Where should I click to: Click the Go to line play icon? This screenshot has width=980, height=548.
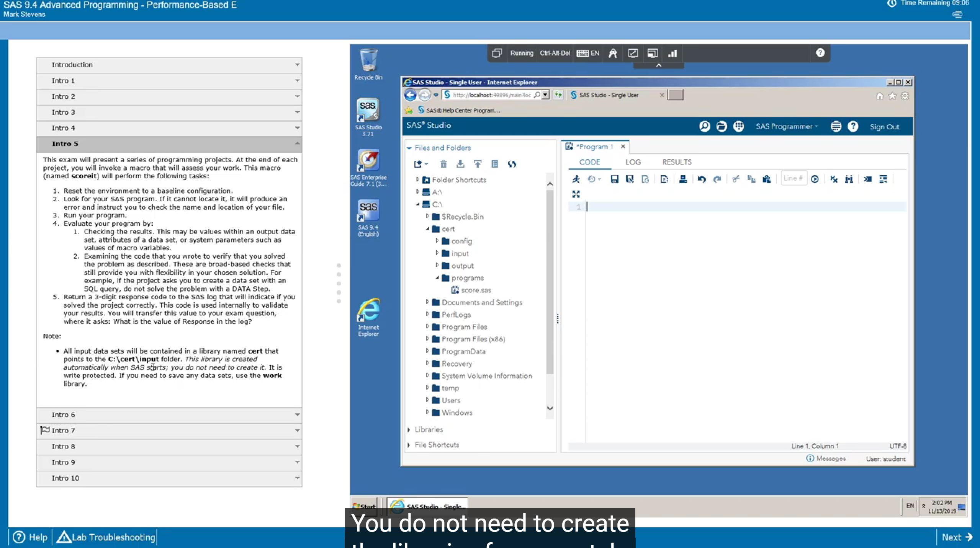click(x=815, y=179)
